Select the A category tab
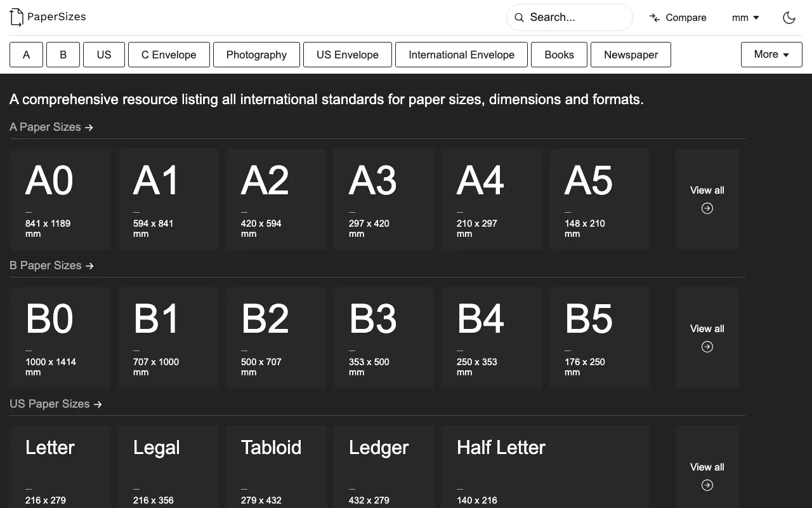 coord(26,55)
